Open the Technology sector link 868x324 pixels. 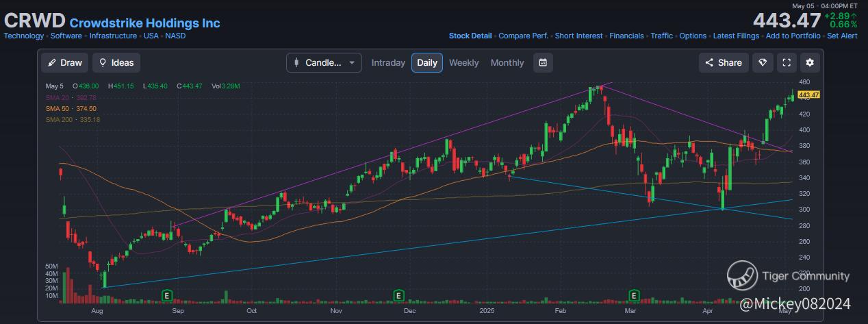coord(24,36)
